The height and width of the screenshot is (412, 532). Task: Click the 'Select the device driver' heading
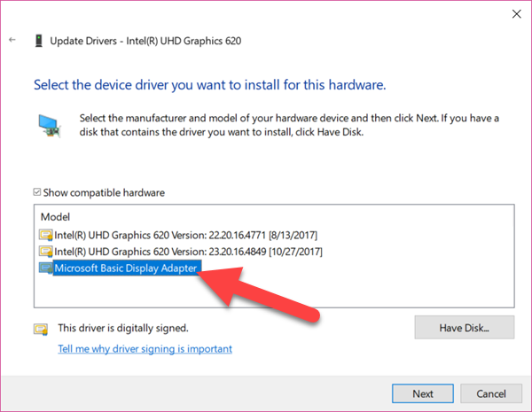[209, 85]
